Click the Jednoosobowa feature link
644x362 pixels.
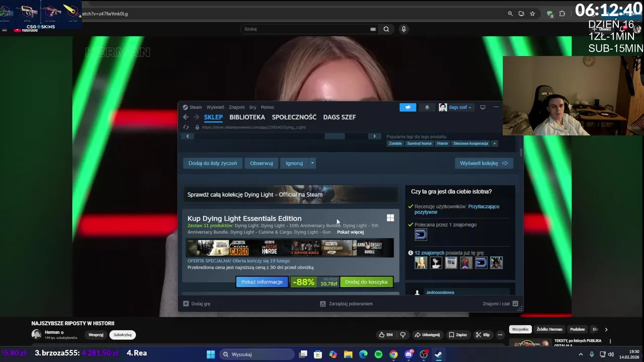440,293
